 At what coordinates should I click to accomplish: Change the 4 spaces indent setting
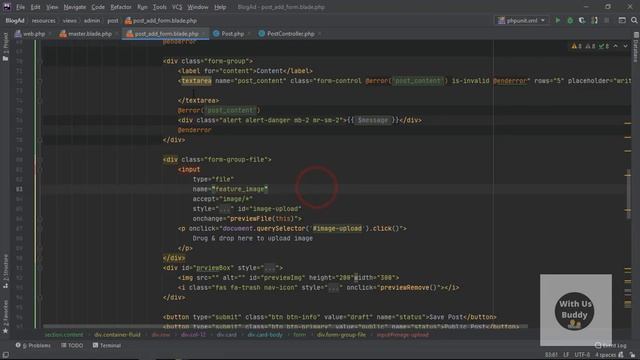coord(605,355)
